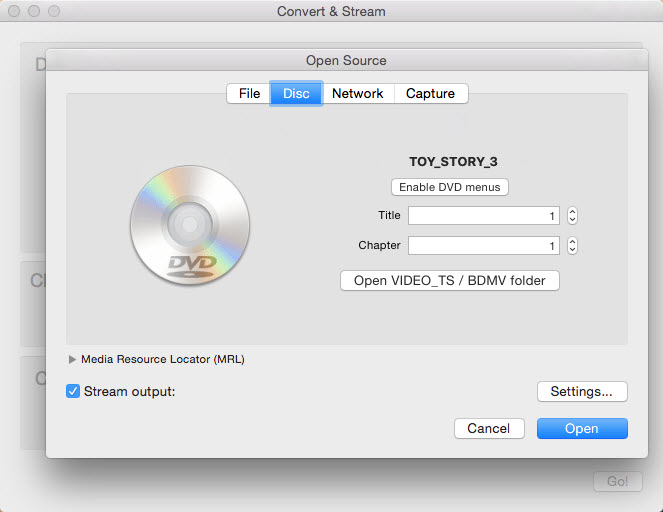Open stream output Settings...
This screenshot has height=512, width=663.
pos(582,392)
